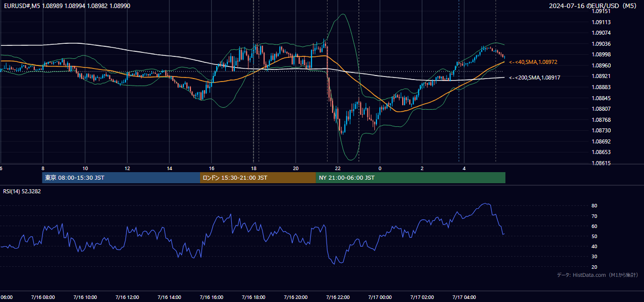Click the 7/17 02:00 bottom time label
The image size is (644, 302).
coord(422,297)
